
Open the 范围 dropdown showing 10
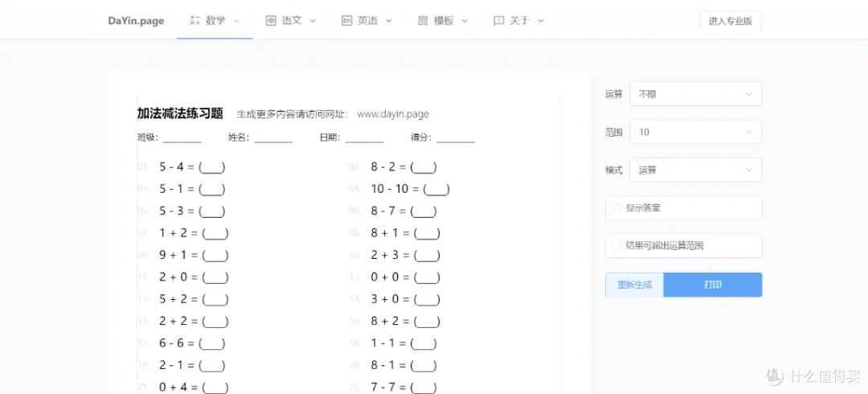[695, 132]
